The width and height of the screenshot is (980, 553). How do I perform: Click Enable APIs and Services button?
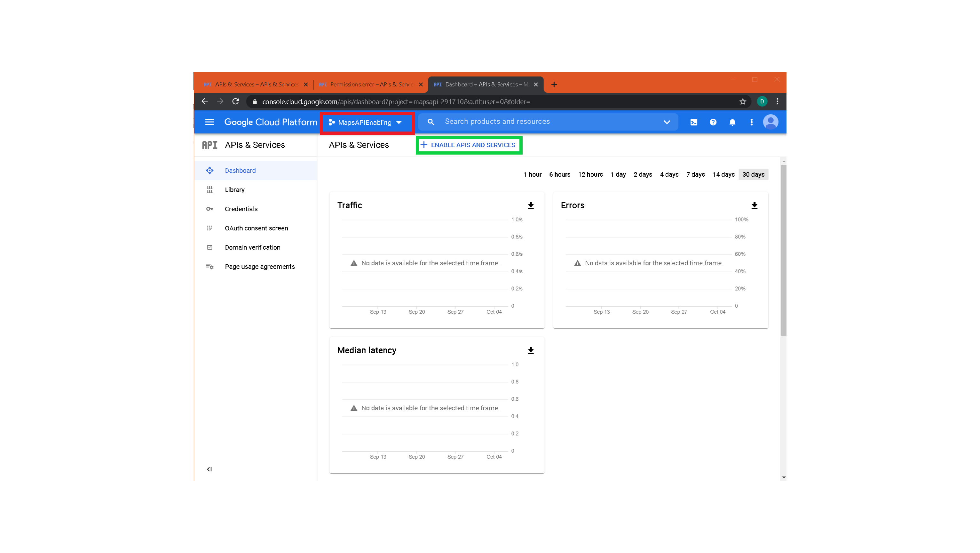[468, 145]
